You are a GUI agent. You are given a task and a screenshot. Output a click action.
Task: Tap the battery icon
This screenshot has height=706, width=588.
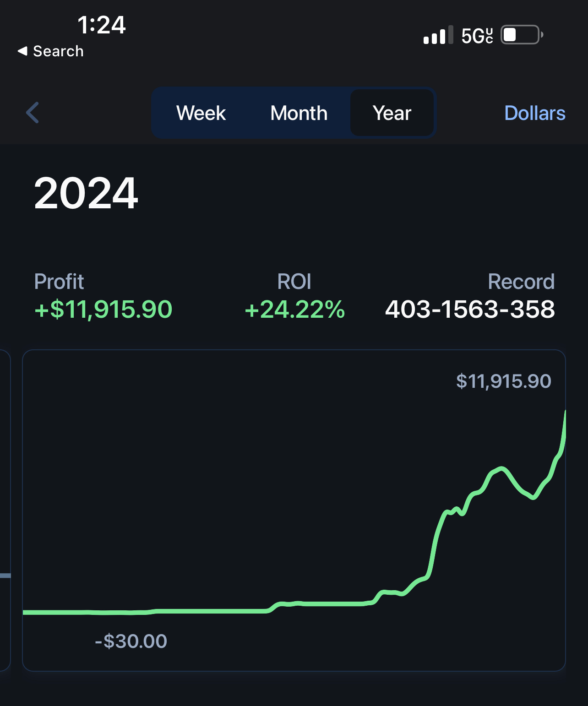coord(522,35)
